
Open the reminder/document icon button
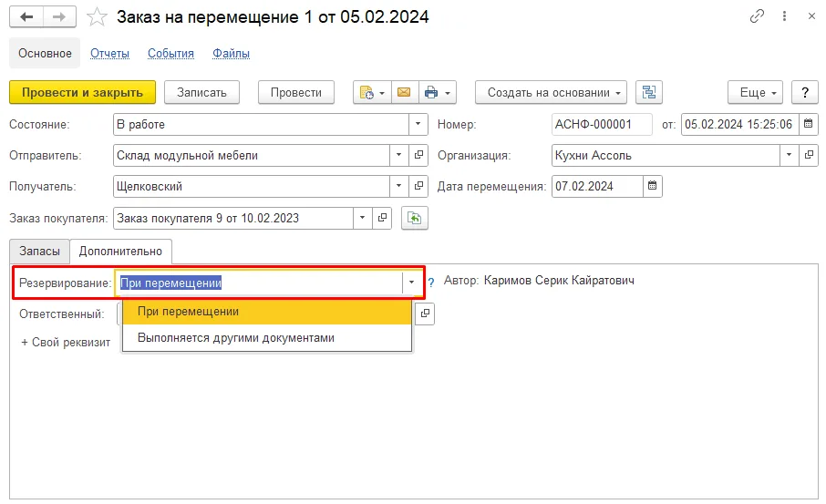367,93
